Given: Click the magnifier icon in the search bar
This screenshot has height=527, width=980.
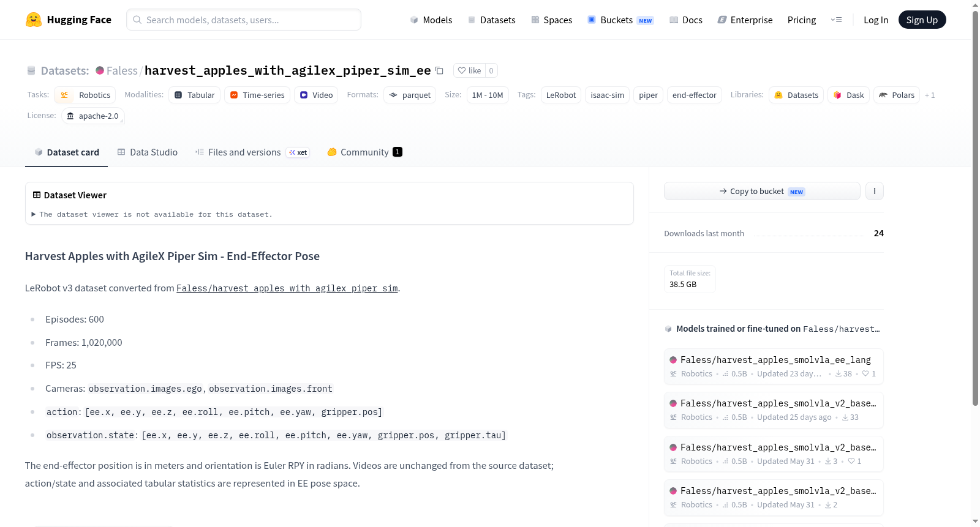Looking at the screenshot, I should click(137, 20).
